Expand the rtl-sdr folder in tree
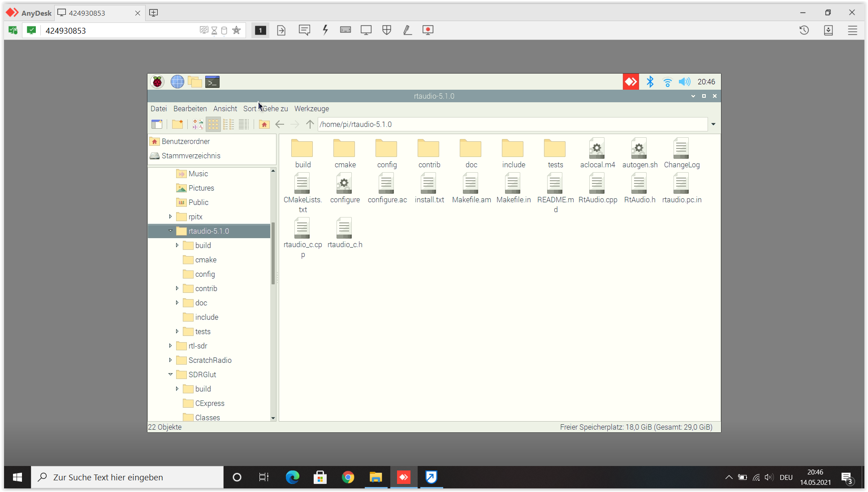The height and width of the screenshot is (492, 868). click(x=170, y=346)
